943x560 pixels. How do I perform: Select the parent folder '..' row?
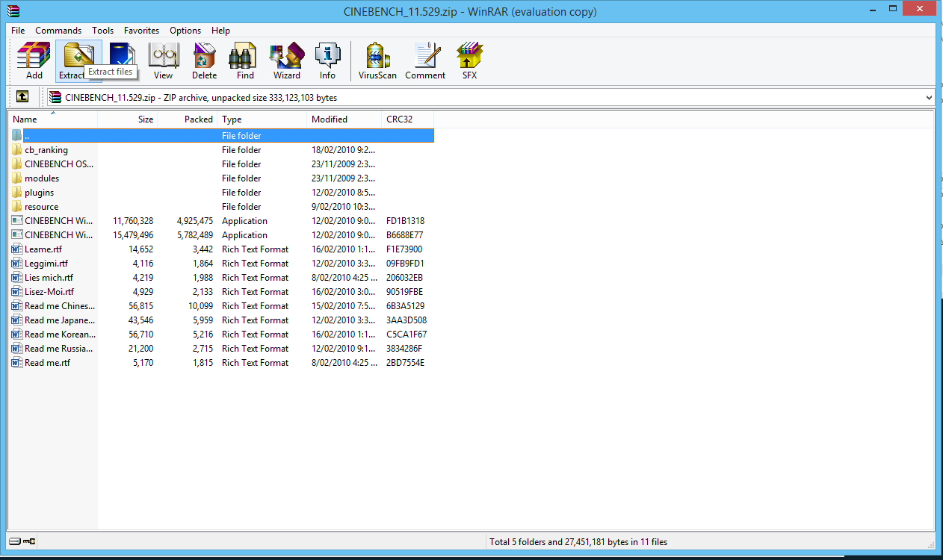(222, 136)
